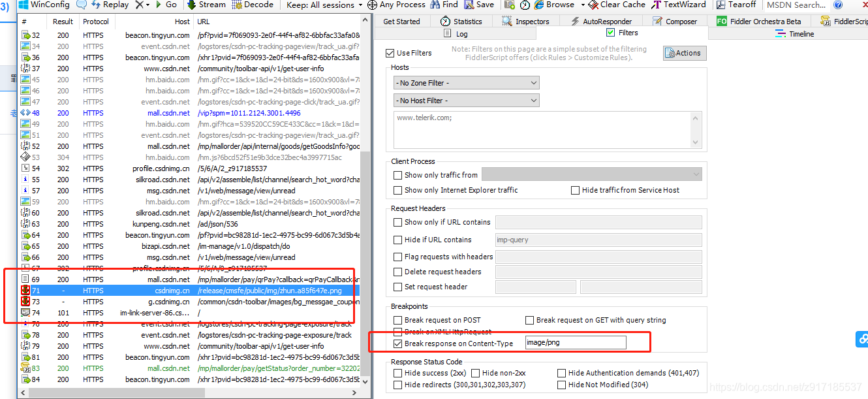Check Break request on GET with query string

[x=530, y=320]
